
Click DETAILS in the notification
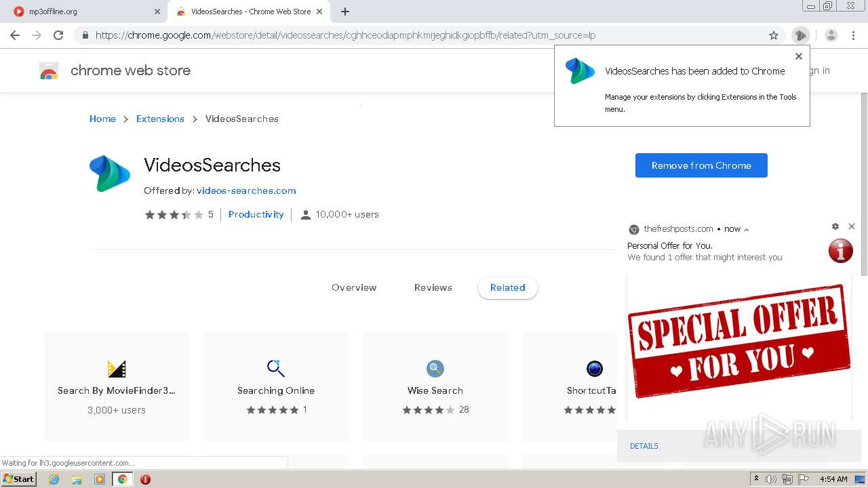point(644,446)
